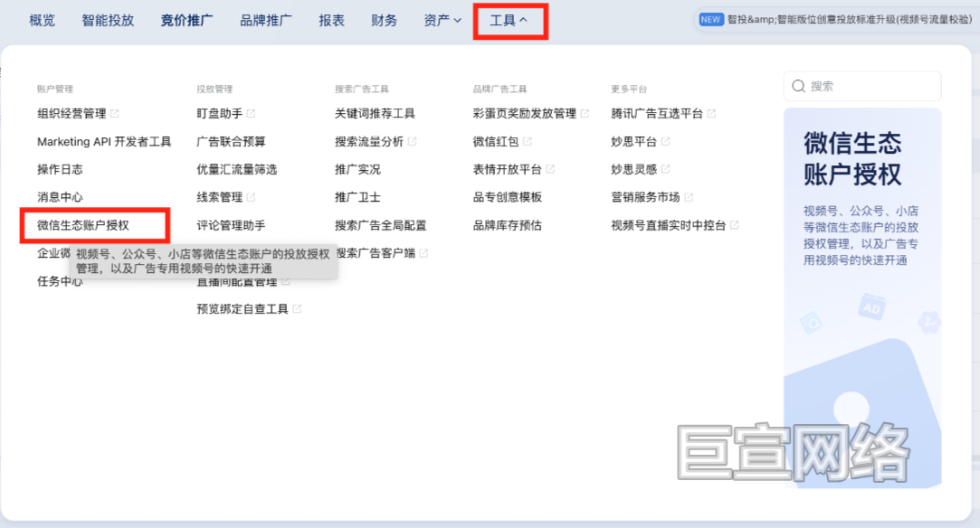
Task: Switch to 竞价推广 tab
Action: coord(186,21)
